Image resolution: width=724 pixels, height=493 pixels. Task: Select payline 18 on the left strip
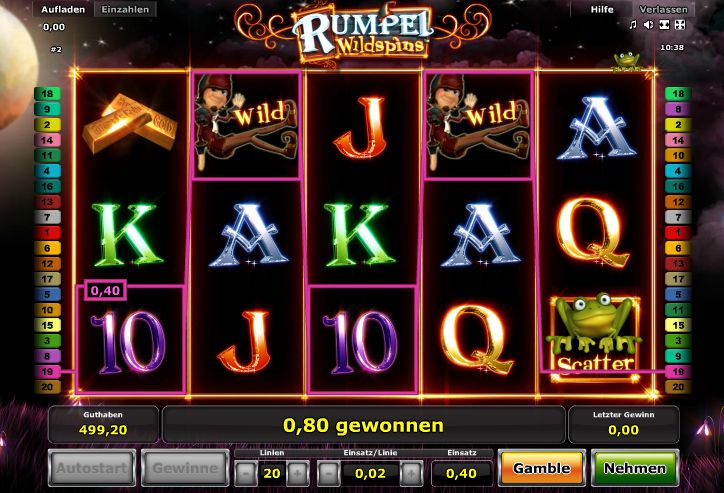tap(47, 94)
